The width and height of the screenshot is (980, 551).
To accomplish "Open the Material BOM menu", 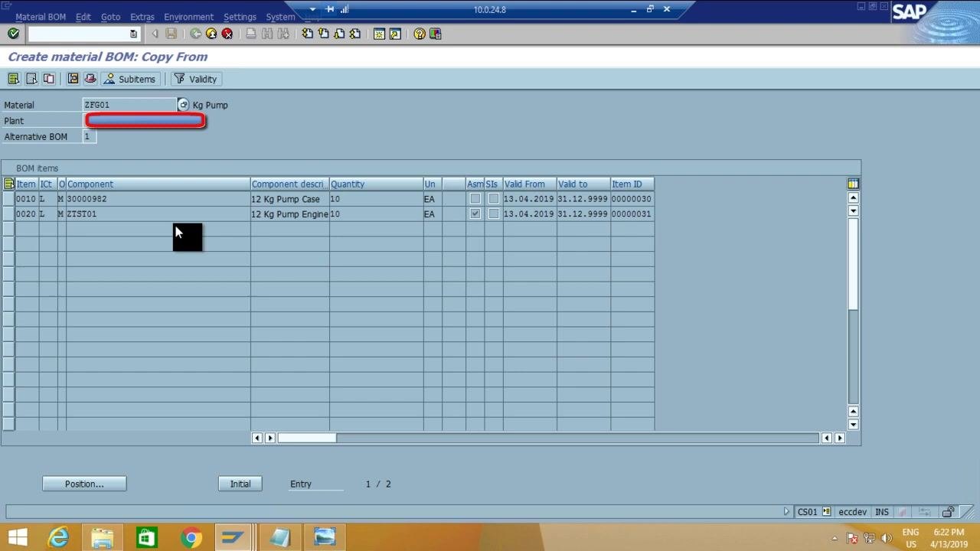I will click(41, 17).
